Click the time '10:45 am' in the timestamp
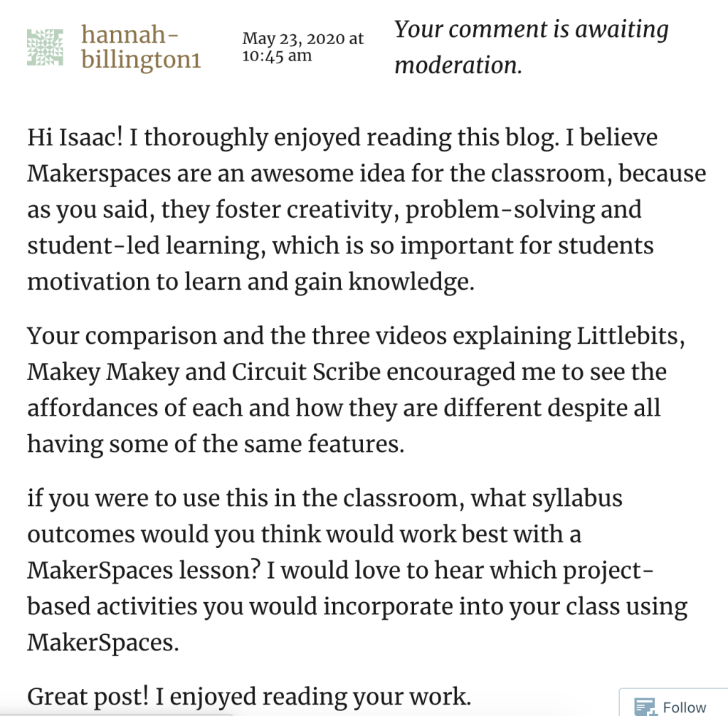Image resolution: width=728 pixels, height=716 pixels. tap(277, 56)
